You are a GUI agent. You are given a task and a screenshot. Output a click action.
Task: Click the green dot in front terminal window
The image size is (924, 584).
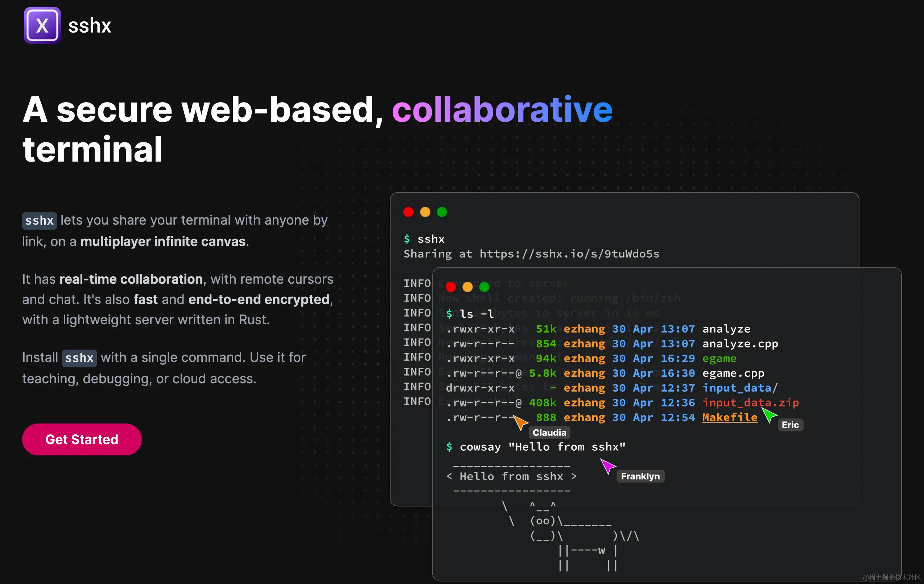point(484,287)
